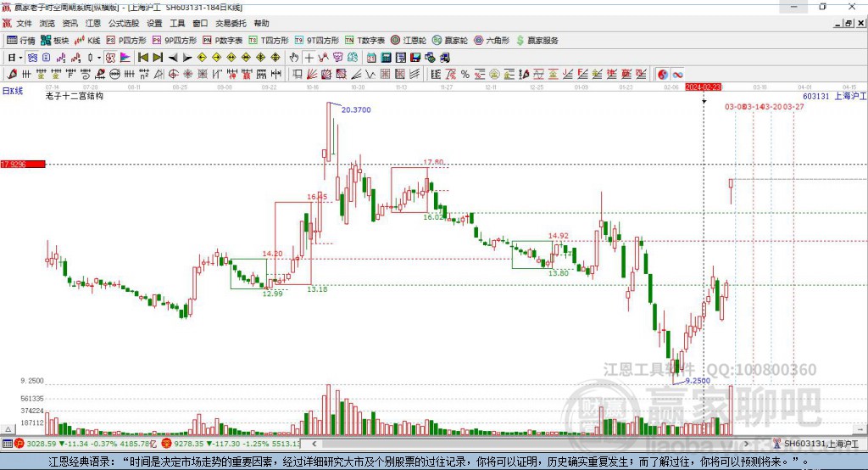Open the 工具 menu
Viewport: 868px width, 470px height.
pos(177,23)
